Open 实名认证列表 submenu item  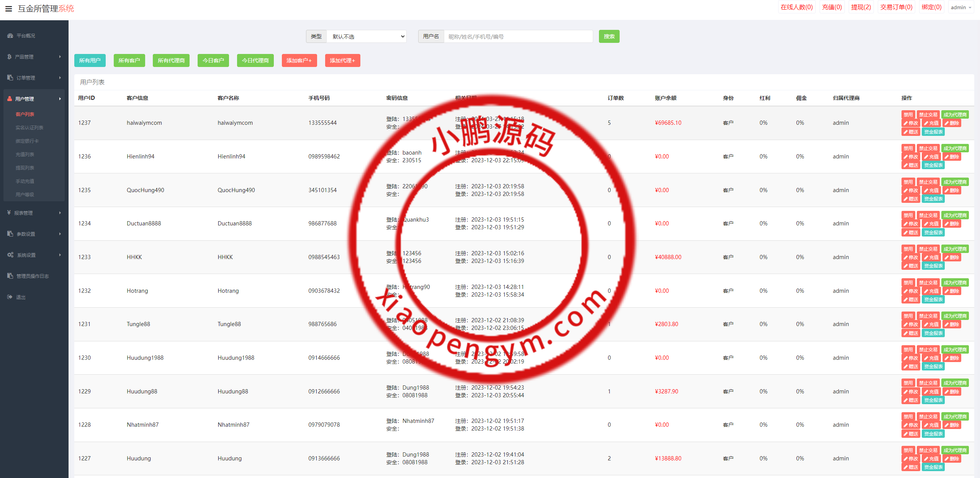coord(29,128)
